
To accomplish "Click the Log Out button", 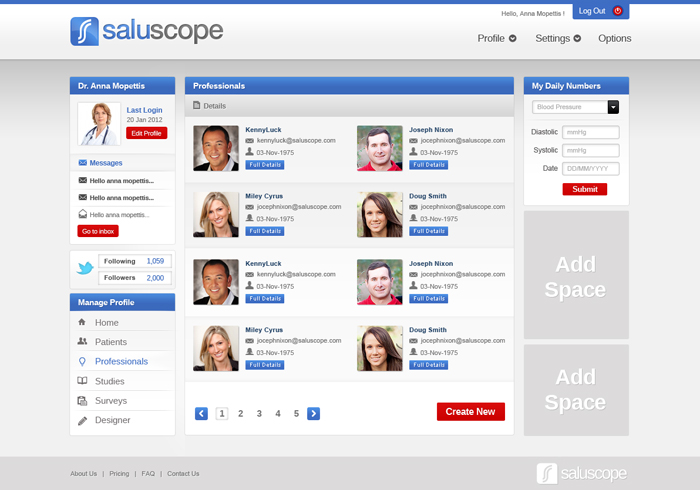I will 600,11.
